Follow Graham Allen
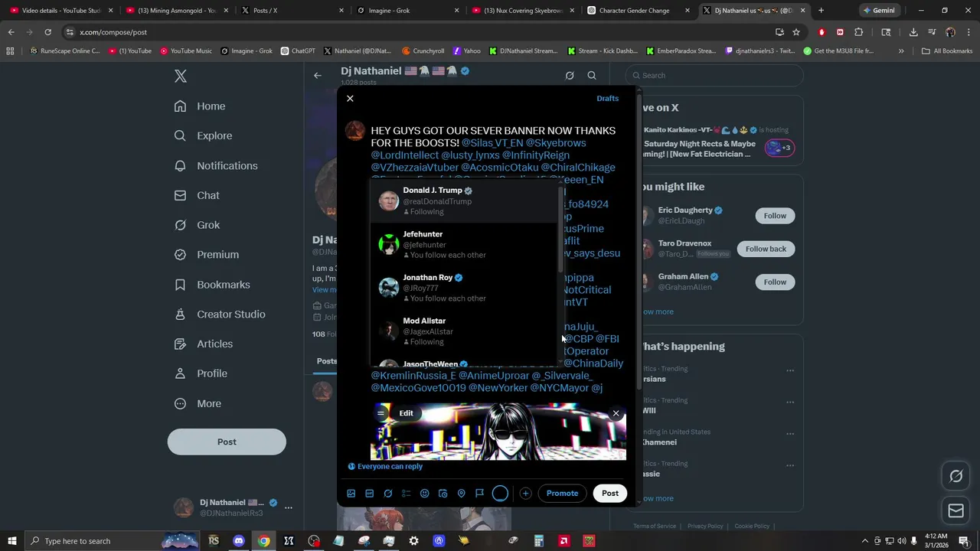 coord(775,282)
